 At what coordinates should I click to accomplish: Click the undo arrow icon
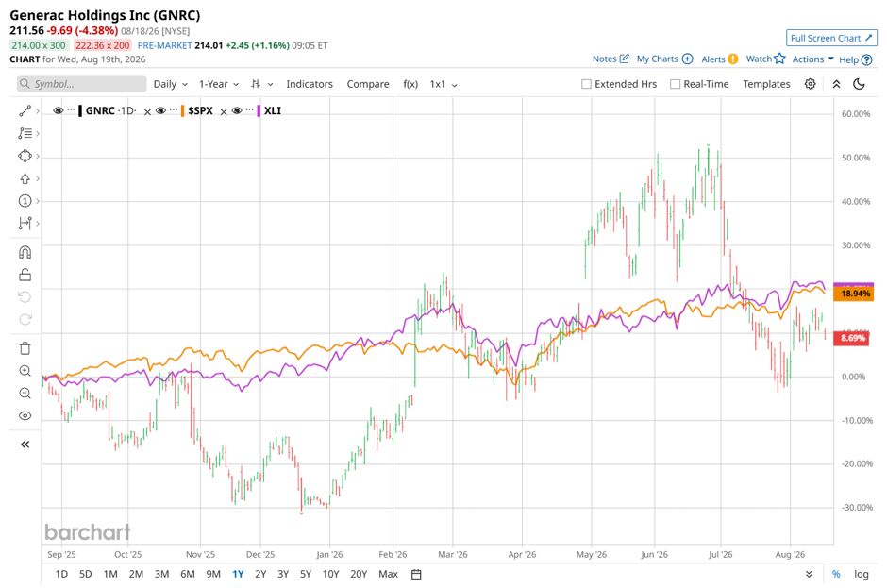coord(25,297)
